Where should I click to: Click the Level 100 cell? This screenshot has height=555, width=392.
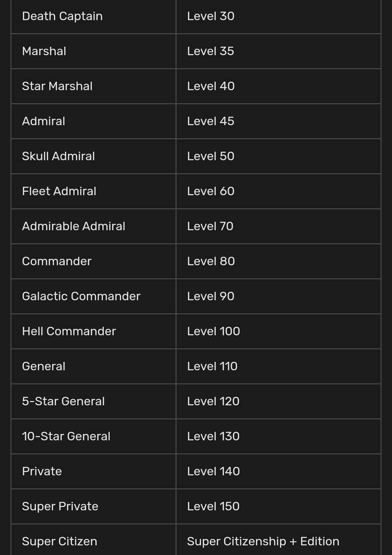[213, 331]
